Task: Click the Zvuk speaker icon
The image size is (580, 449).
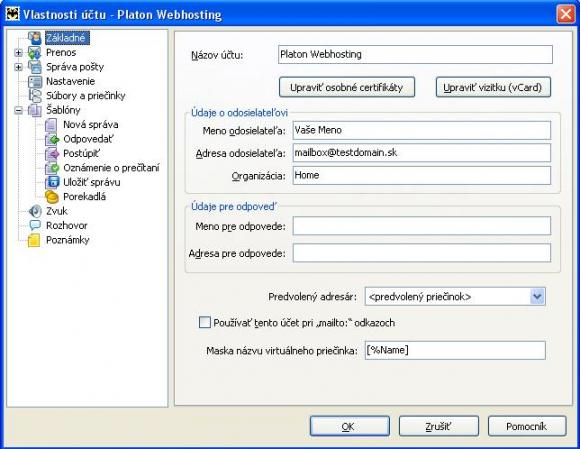Action: 35,212
